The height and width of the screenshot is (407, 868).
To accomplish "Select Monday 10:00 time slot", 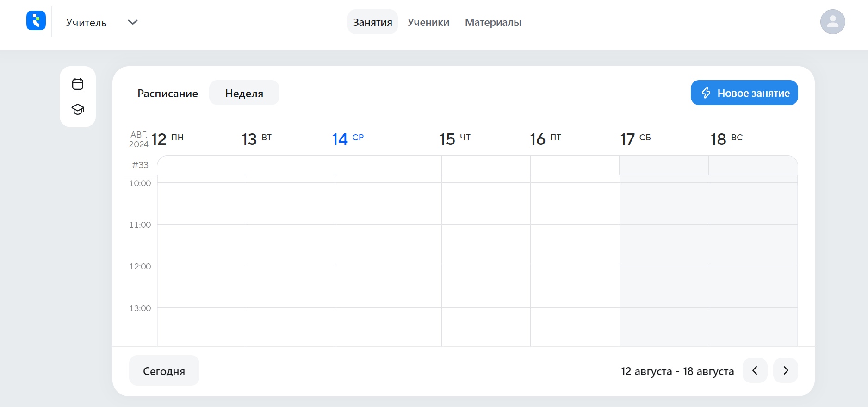I will tap(202, 203).
